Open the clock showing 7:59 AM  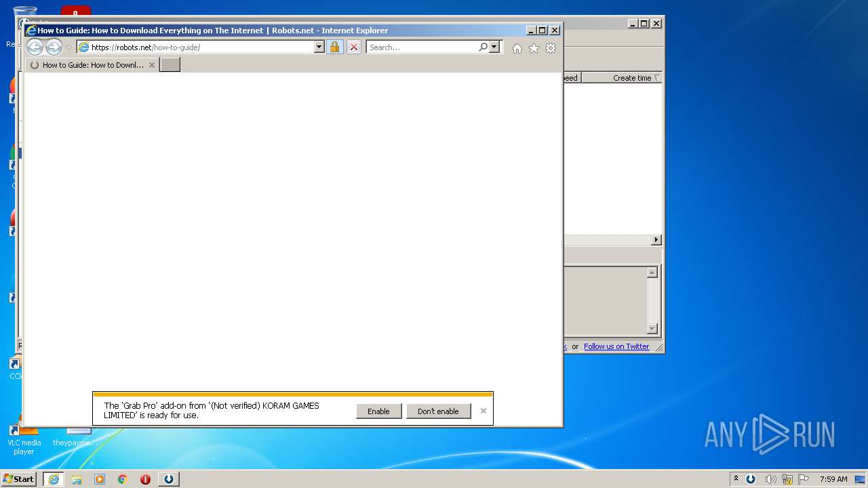[833, 479]
